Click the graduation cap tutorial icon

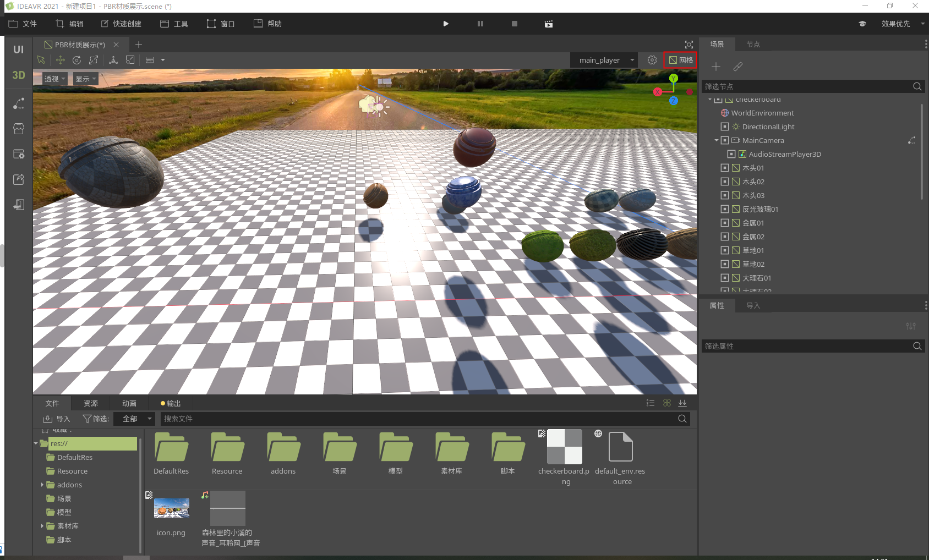click(862, 24)
